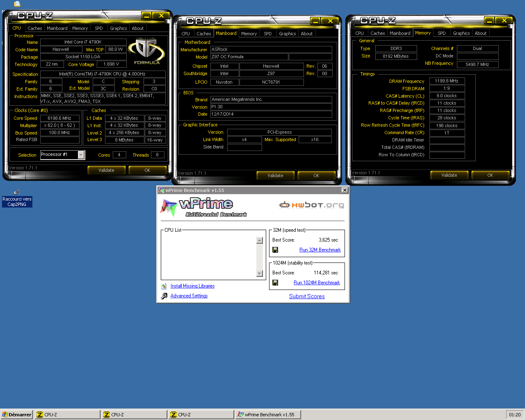
Task: Select Caches tab in middle CPU-Z window
Action: [x=204, y=34]
